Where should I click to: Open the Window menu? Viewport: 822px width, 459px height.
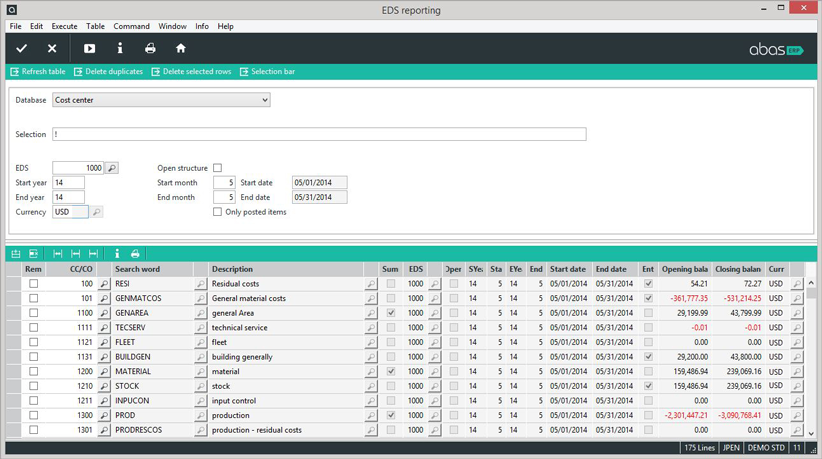(172, 26)
